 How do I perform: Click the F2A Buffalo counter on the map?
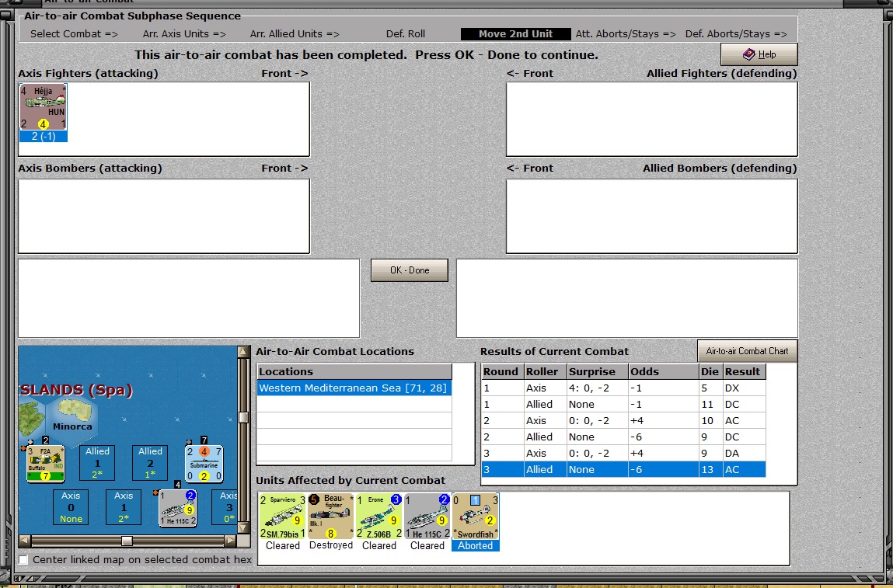coord(45,464)
